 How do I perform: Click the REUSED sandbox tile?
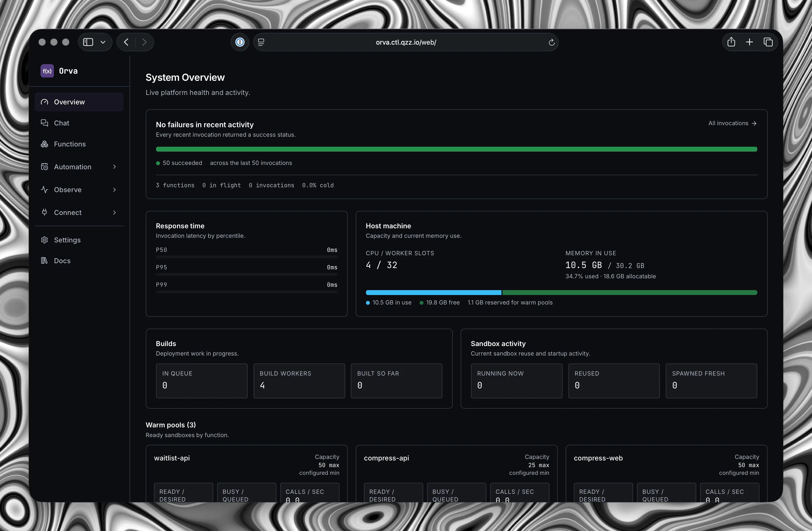(614, 381)
